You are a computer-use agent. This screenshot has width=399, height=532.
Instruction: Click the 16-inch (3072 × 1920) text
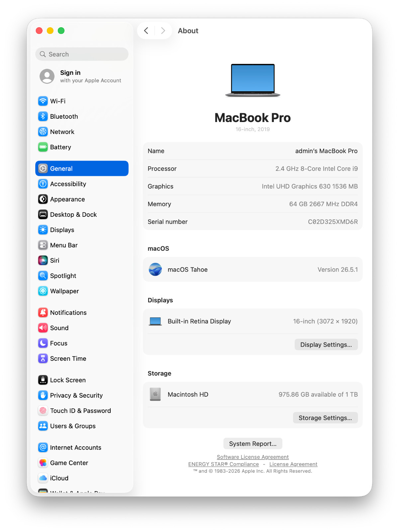[325, 321]
